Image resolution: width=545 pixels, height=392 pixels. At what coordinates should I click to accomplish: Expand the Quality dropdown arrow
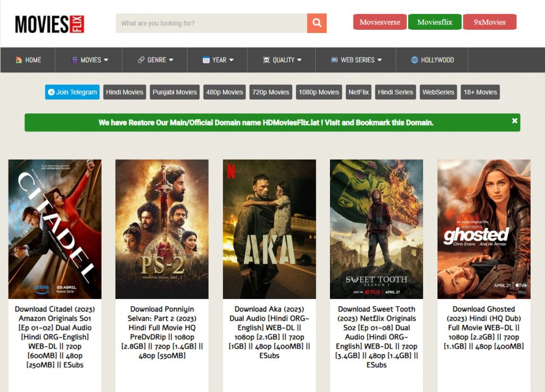[x=299, y=60]
